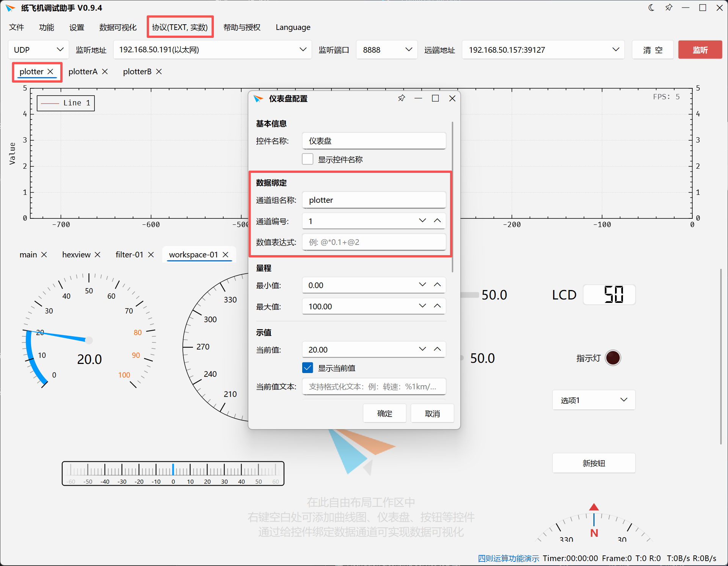The image size is (728, 566).
Task: Increase 最小值 with up arrow
Action: [x=437, y=285]
